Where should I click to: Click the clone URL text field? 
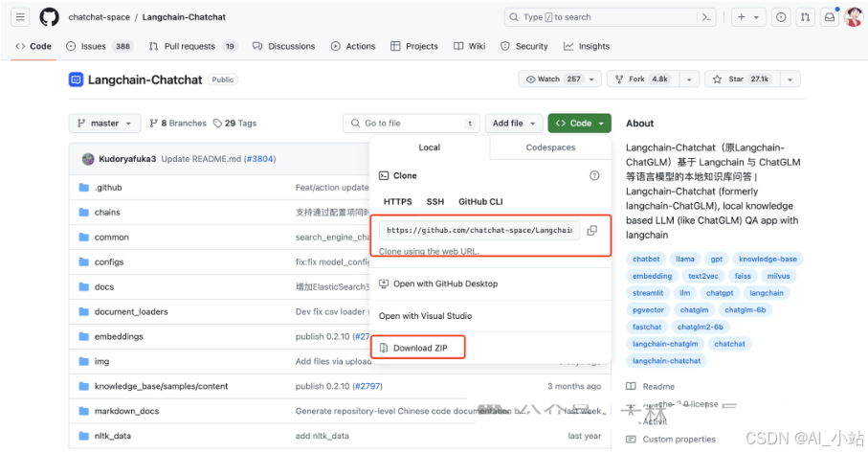[x=479, y=230]
